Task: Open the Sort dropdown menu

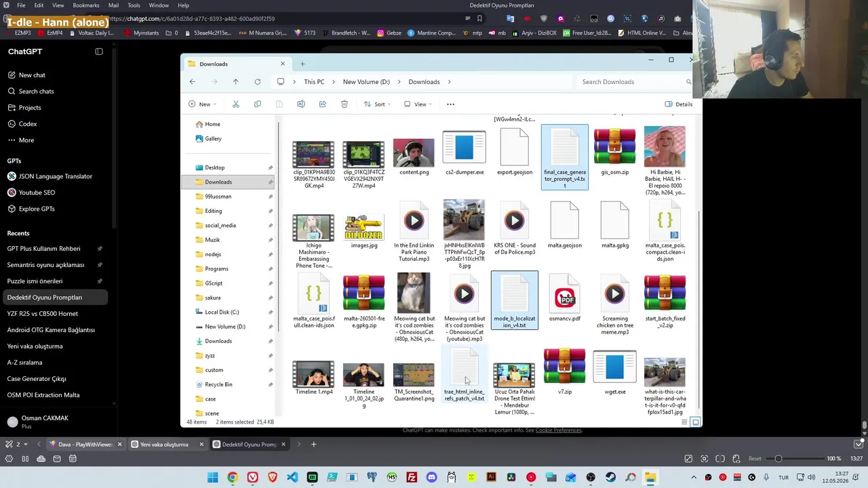Action: point(378,104)
